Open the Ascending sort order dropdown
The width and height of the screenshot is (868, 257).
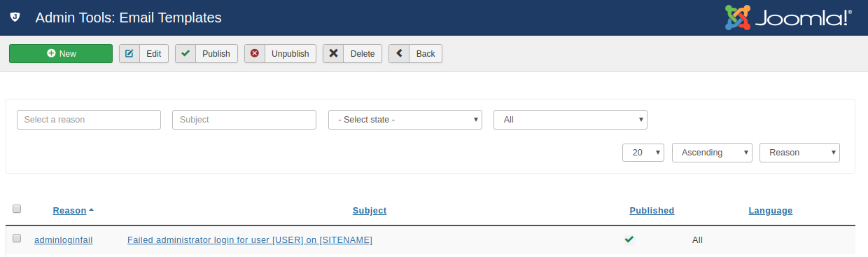click(x=712, y=153)
